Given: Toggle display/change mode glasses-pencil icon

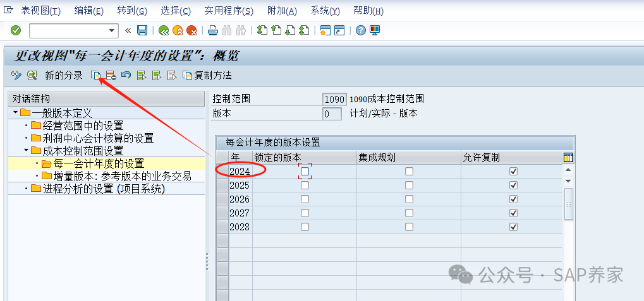Looking at the screenshot, I should point(16,75).
